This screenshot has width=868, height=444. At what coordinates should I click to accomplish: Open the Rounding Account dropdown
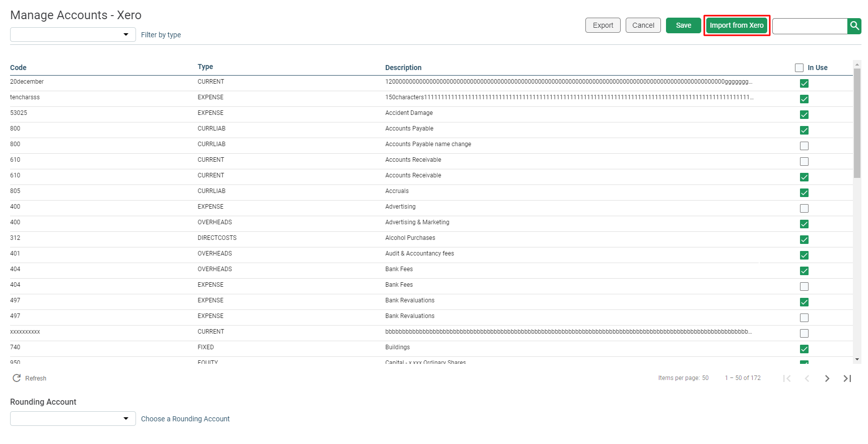(73, 419)
